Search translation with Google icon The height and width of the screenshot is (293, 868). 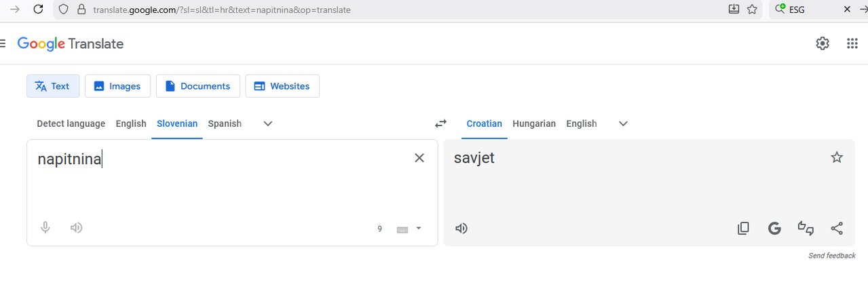click(774, 229)
